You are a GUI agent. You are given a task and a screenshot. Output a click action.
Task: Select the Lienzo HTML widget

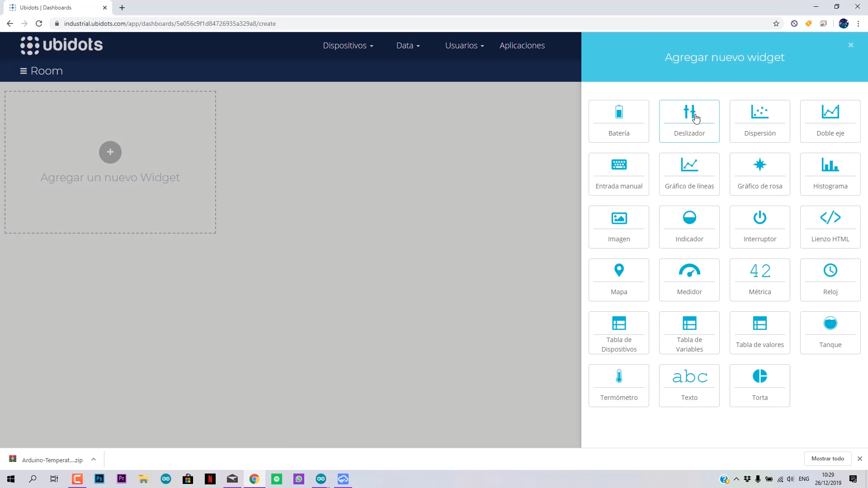point(830,227)
